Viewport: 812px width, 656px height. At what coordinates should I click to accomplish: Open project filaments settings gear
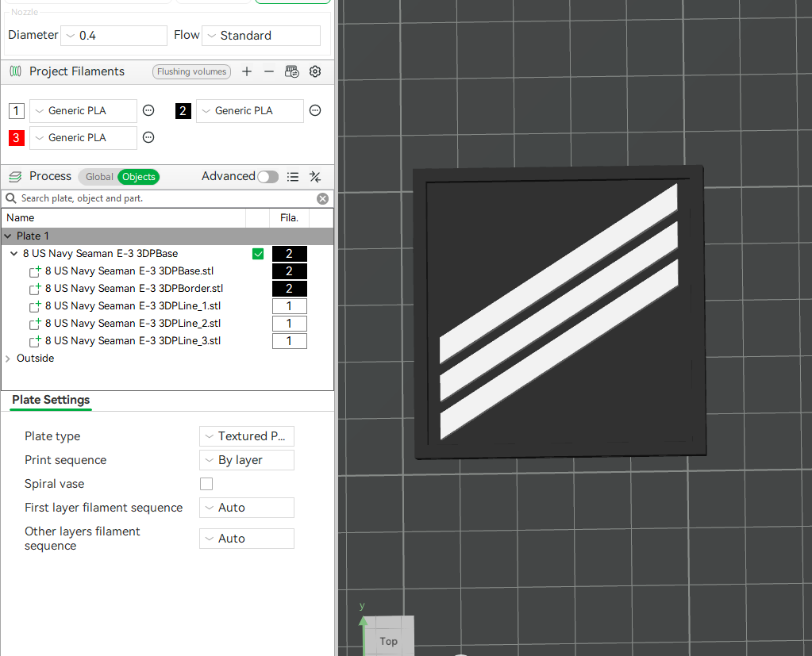[x=315, y=71]
